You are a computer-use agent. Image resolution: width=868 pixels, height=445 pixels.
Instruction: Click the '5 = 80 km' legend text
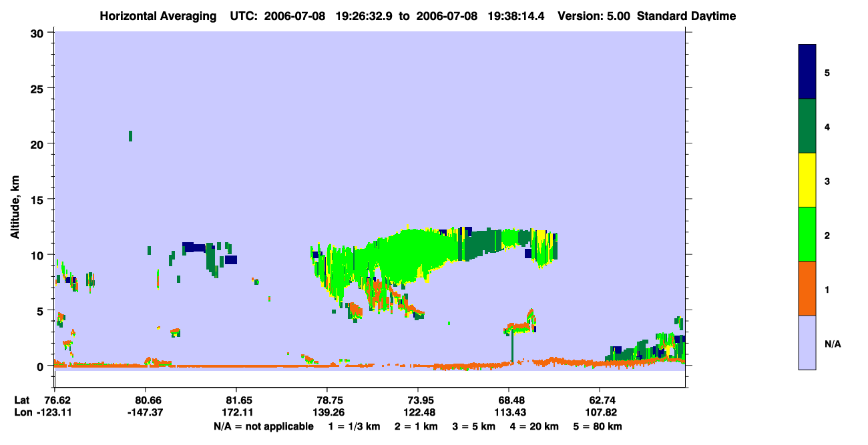coord(599,426)
